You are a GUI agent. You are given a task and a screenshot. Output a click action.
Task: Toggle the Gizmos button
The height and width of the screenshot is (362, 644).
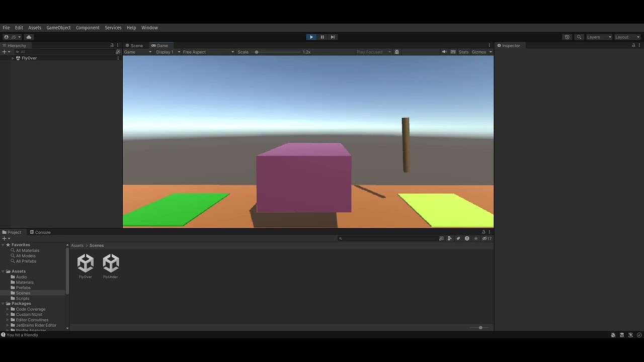tap(479, 52)
